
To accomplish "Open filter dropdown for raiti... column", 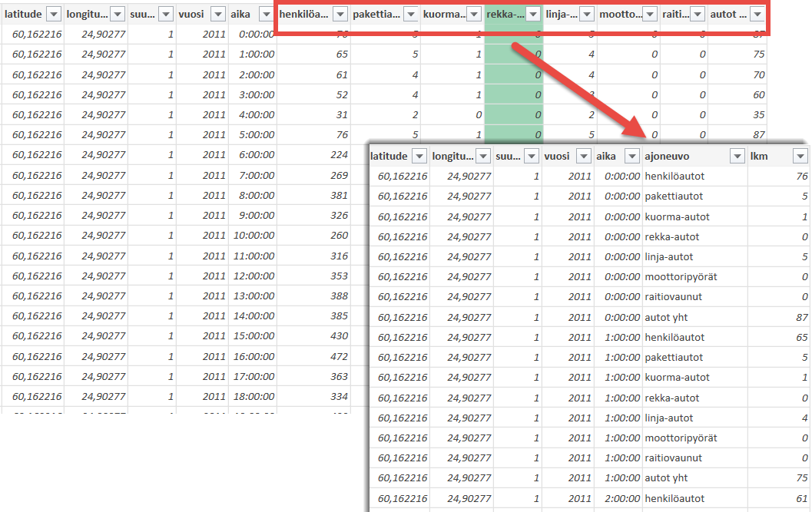I will point(697,14).
